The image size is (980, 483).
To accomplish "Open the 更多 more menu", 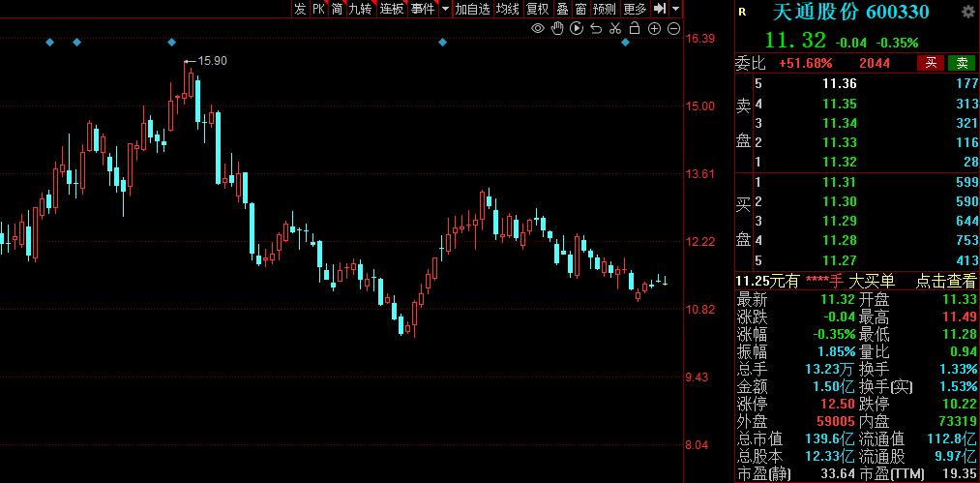I will pos(635,9).
